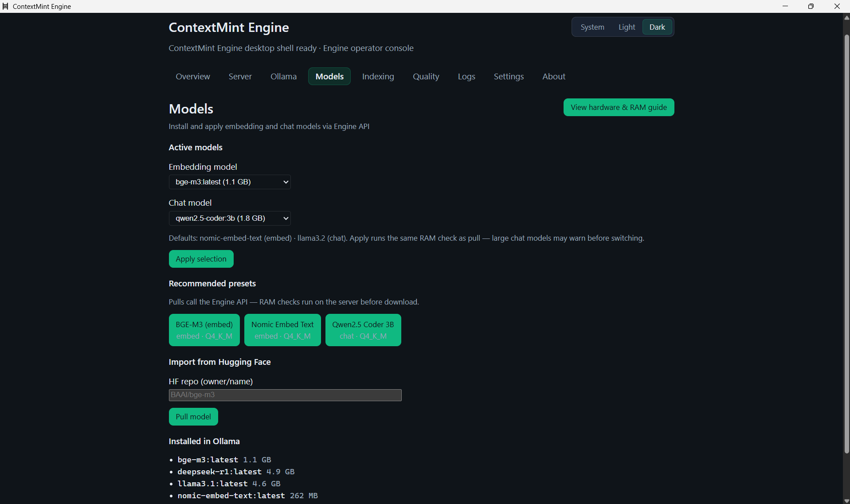Select the Dark theme option

point(657,27)
